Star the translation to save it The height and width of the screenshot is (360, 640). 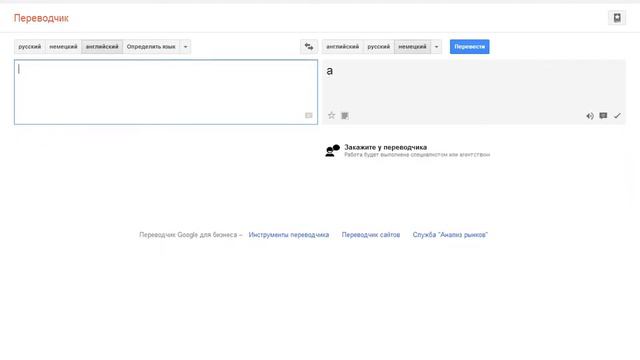click(x=331, y=116)
